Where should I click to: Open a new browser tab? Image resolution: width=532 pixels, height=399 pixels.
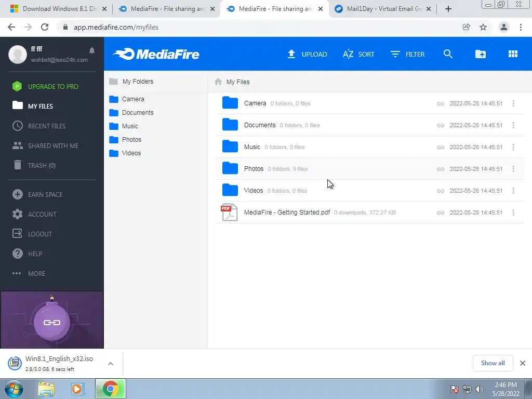(x=448, y=9)
